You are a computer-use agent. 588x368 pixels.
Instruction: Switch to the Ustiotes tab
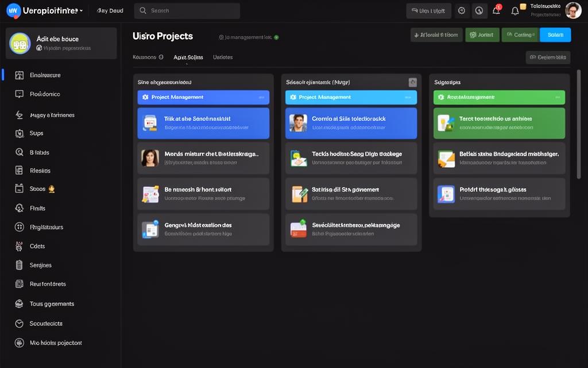[x=223, y=57]
